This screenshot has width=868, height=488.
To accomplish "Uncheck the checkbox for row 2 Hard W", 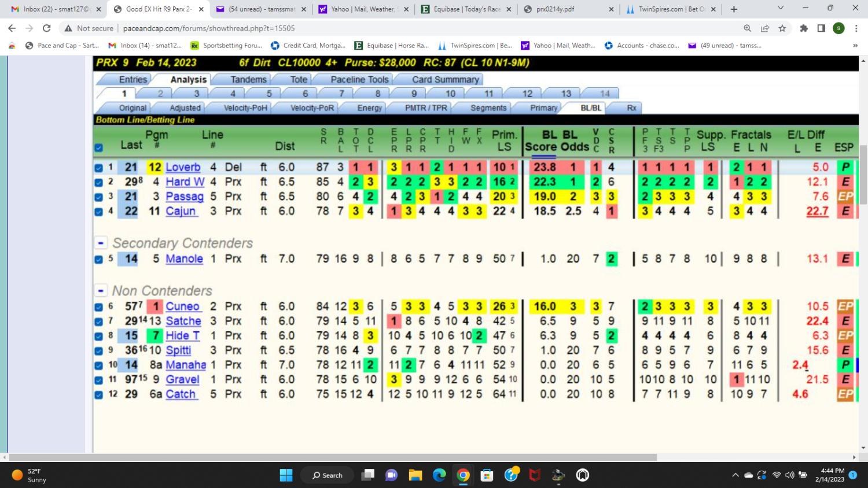I will point(98,182).
